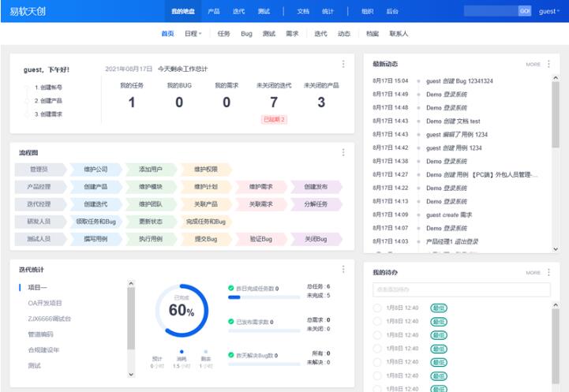569x392 pixels.
Task: Switch to the 任务 sub tab
Action: point(224,34)
